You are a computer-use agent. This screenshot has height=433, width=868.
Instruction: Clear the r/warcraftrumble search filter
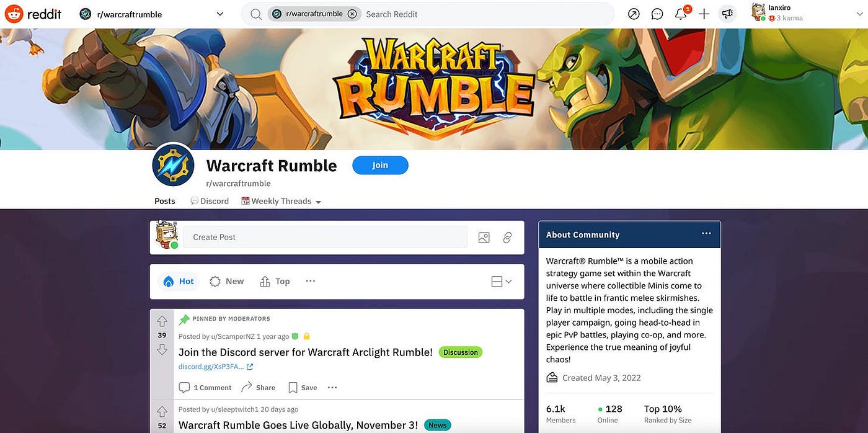point(352,14)
